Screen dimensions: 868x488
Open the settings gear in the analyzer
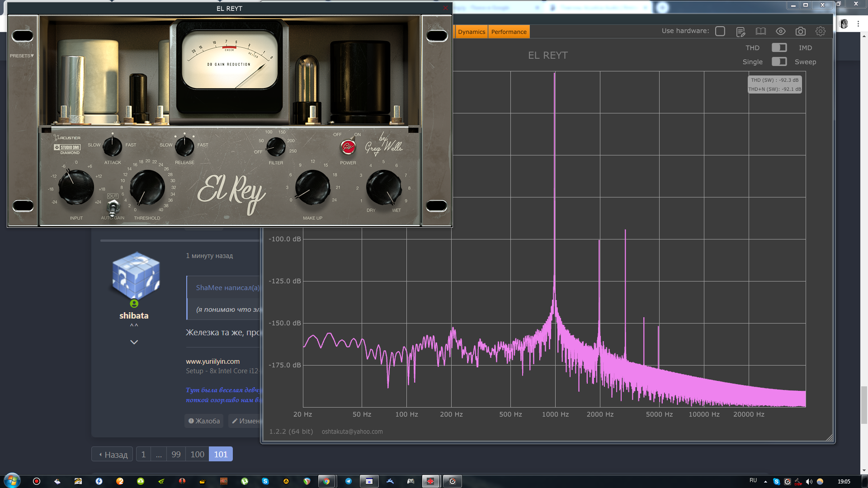pyautogui.click(x=821, y=31)
